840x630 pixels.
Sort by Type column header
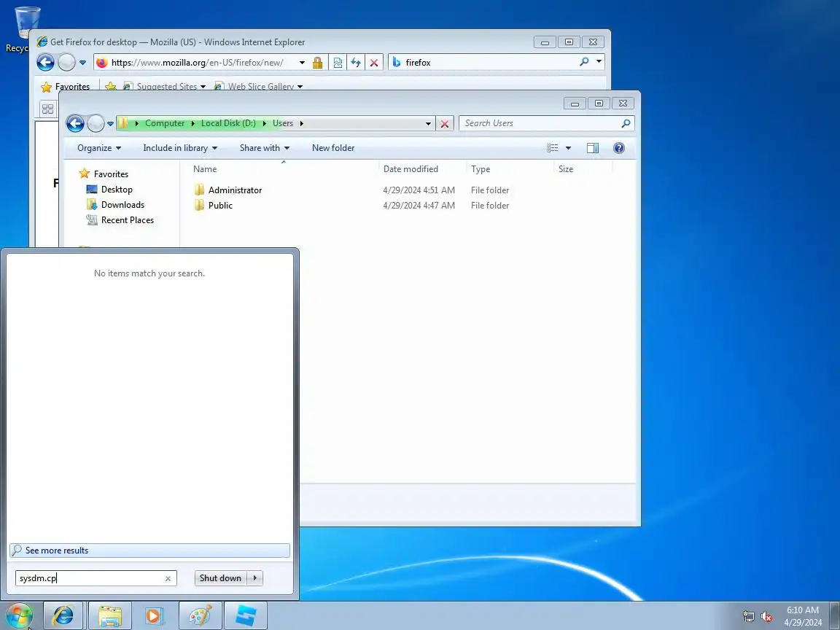pos(510,168)
